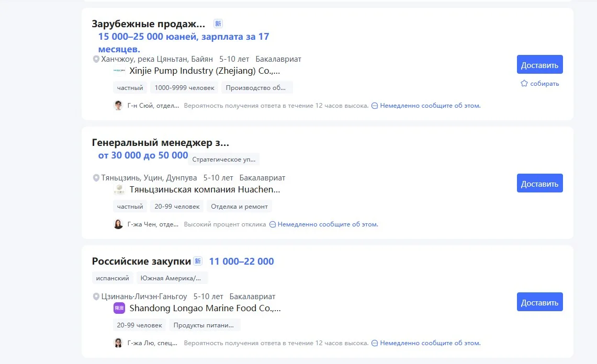Select the Стратегическое уп... tag
This screenshot has height=364, width=597.
click(223, 159)
